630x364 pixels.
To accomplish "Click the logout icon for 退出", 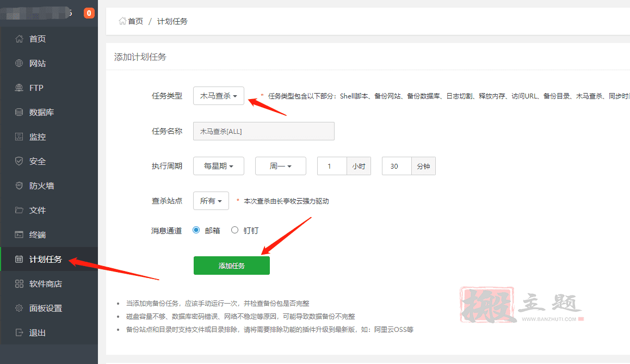I will [x=19, y=332].
